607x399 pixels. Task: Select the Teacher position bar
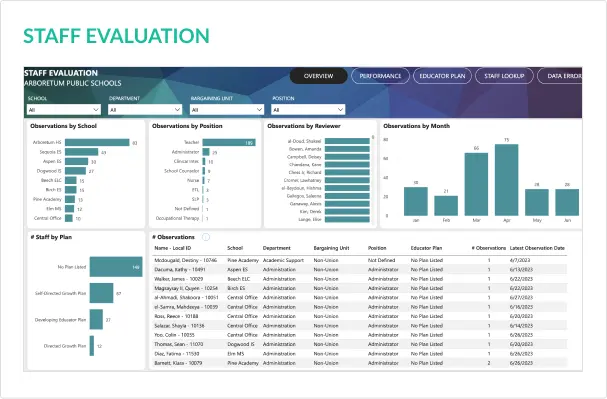[229, 142]
